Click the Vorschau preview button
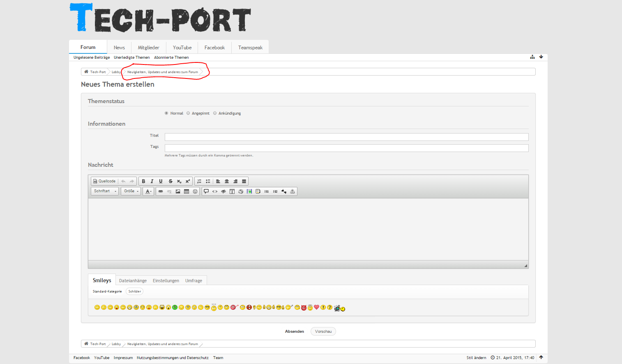Viewport: 622px width, 364px height. (323, 332)
